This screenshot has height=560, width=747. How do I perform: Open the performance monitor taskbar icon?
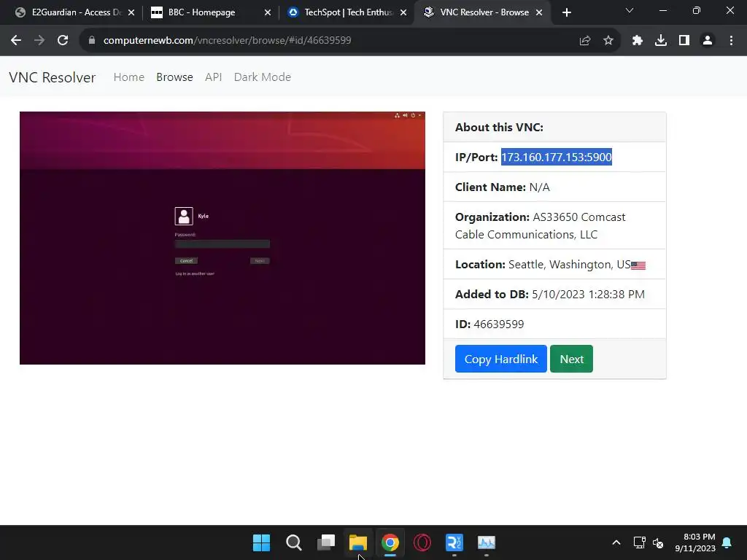pyautogui.click(x=487, y=542)
